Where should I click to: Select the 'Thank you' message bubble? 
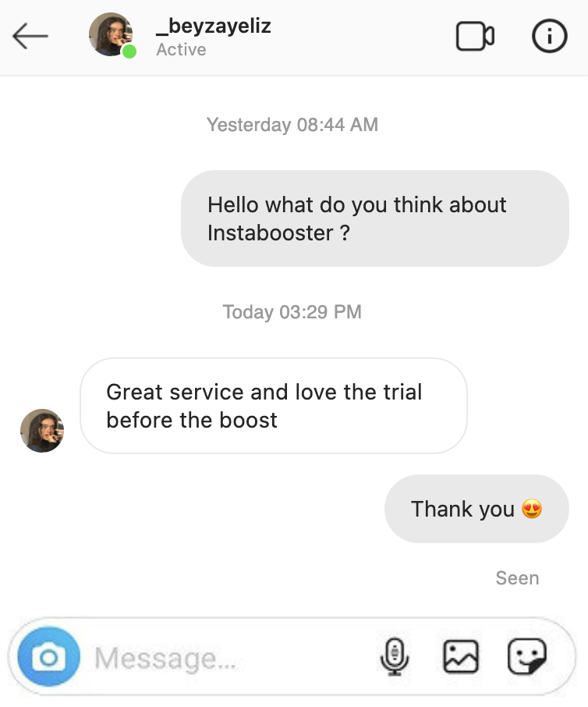(476, 509)
